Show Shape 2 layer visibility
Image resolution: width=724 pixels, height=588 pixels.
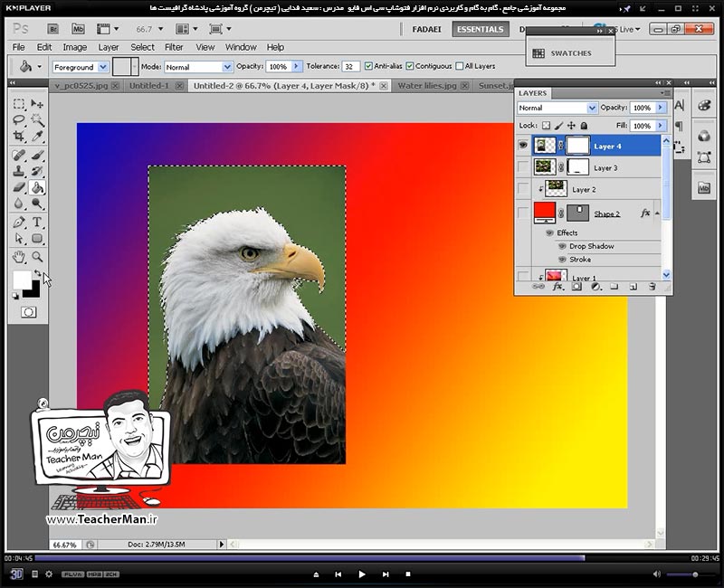(x=523, y=213)
